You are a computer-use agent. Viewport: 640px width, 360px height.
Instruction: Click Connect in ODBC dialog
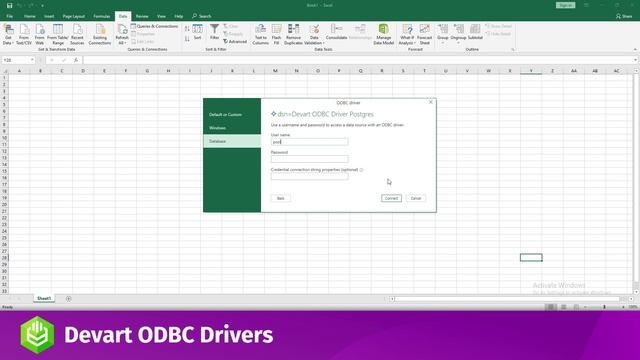point(391,198)
